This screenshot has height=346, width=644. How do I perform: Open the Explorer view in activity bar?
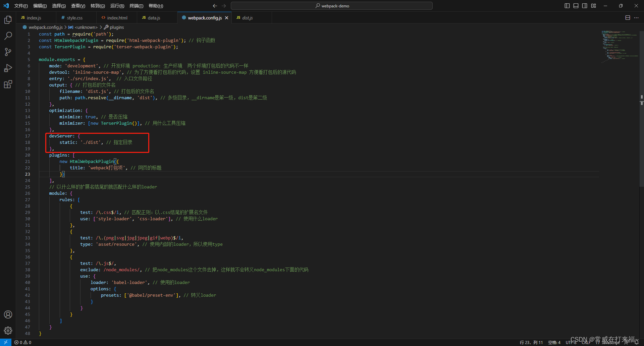[x=8, y=20]
